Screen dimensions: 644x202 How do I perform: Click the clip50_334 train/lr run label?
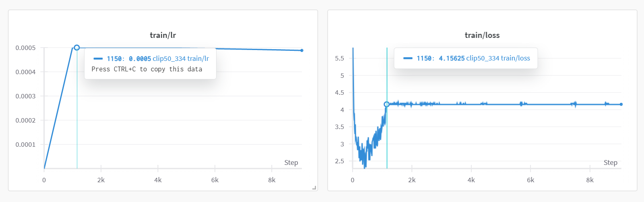181,58
